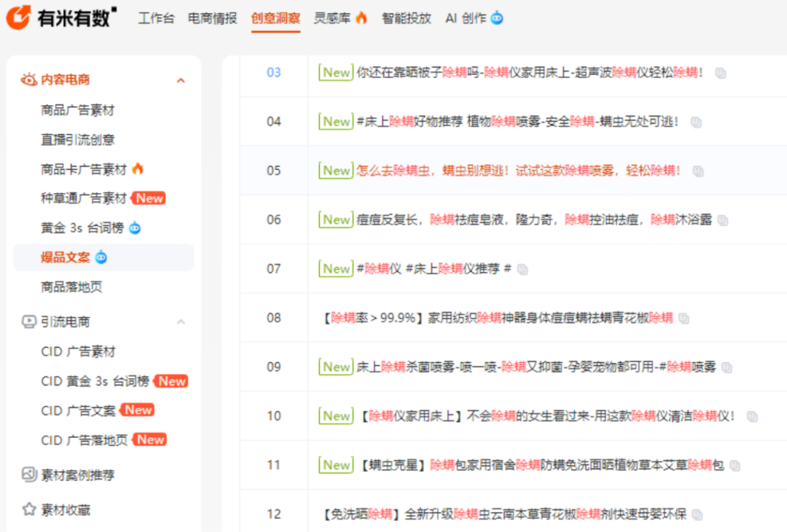Open 商品落地页 in sidebar
The width and height of the screenshot is (787, 532).
pyautogui.click(x=71, y=286)
